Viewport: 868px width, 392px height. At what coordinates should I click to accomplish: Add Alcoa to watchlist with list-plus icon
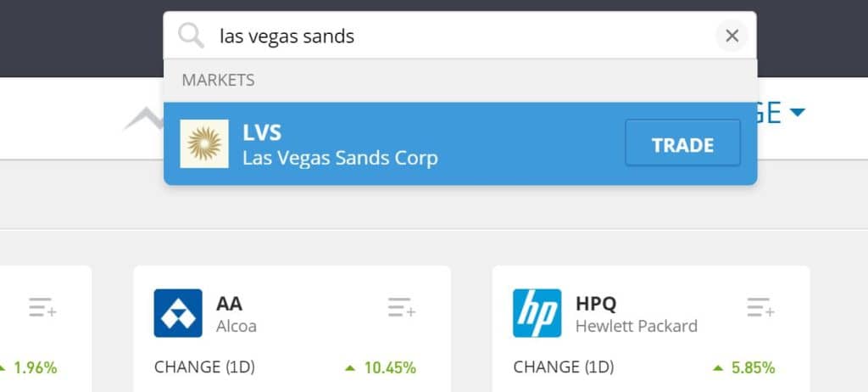[401, 307]
